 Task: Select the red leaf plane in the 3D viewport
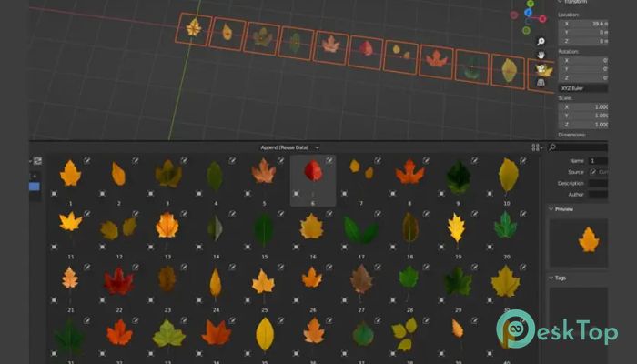365,53
